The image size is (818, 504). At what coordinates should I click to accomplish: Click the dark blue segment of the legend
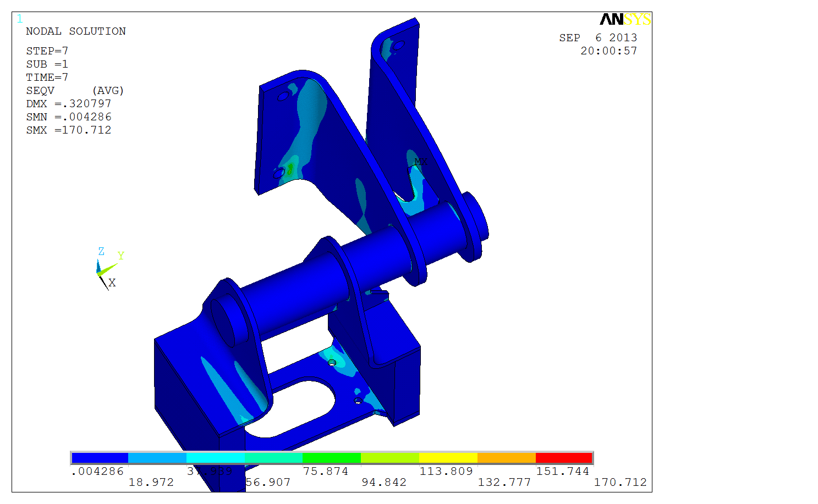[x=100, y=458]
